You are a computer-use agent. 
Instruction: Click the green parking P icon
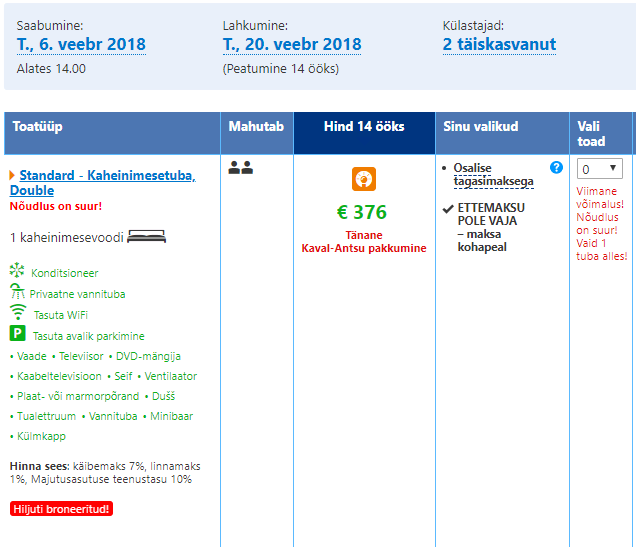pos(17,334)
